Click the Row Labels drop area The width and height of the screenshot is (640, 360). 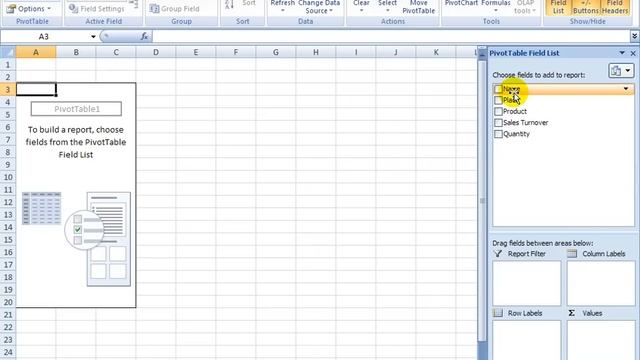point(527,340)
